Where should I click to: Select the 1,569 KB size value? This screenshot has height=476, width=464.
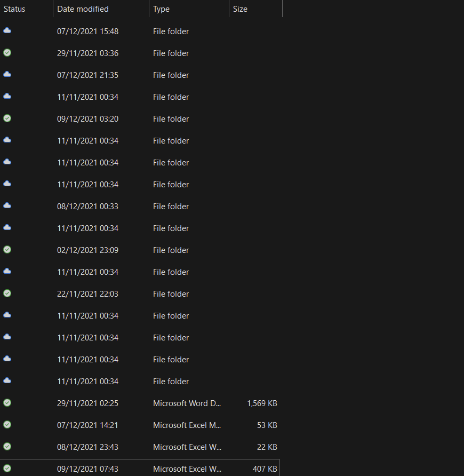click(262, 403)
